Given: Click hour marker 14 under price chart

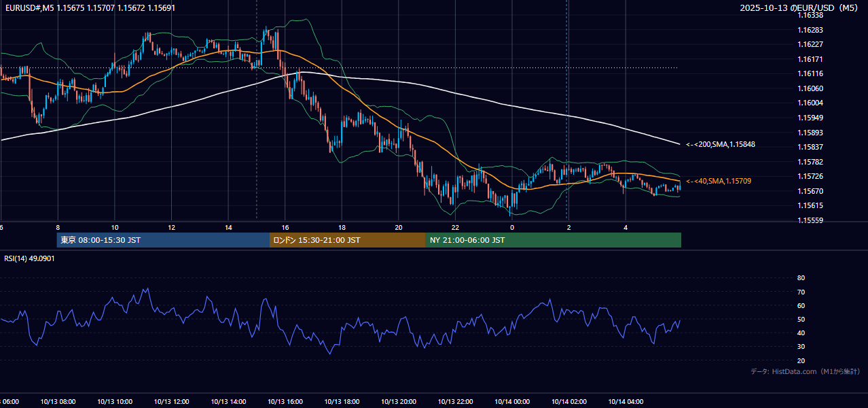Looking at the screenshot, I should click(x=228, y=228).
